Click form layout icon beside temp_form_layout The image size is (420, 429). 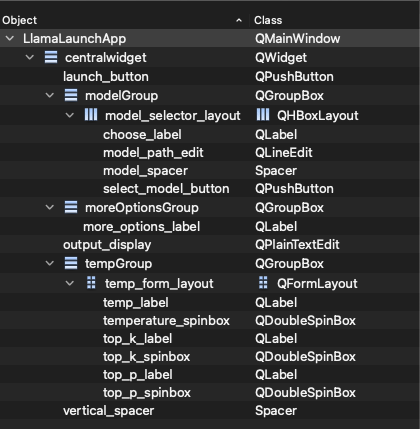(x=91, y=283)
